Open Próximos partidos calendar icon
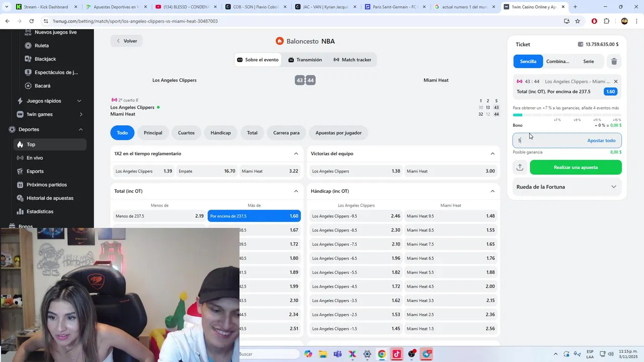Viewport: 644px width, 362px height. (x=20, y=185)
